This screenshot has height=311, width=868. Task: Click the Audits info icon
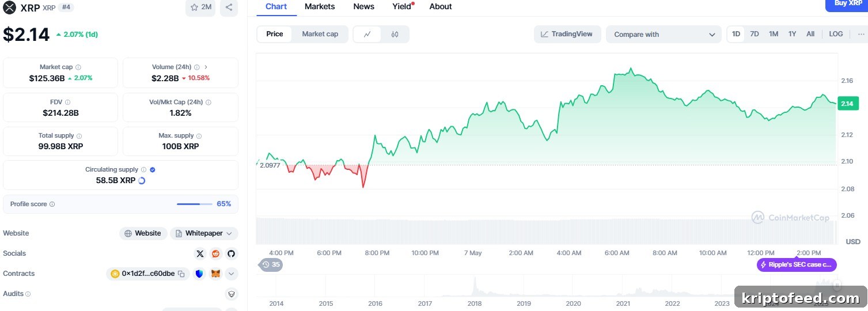28,294
